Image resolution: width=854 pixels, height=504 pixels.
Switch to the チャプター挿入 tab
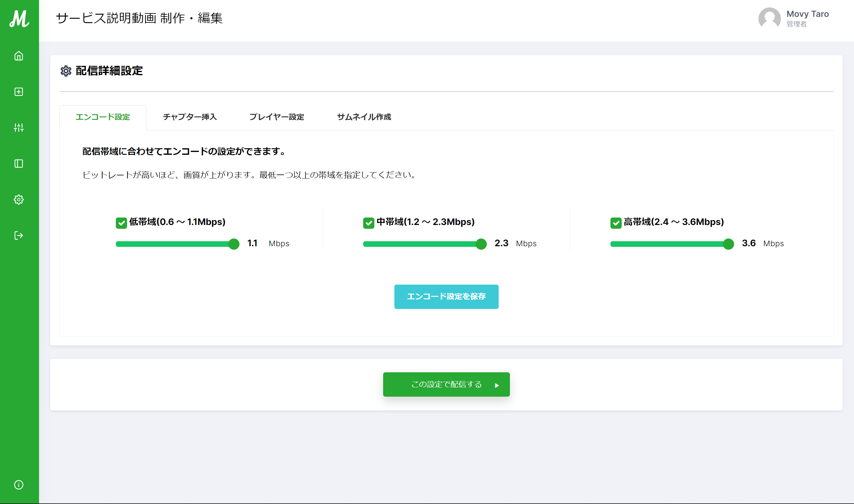190,117
